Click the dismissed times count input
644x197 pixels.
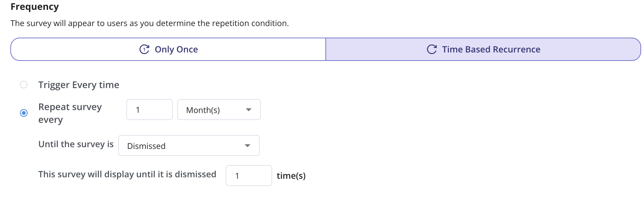point(249,176)
